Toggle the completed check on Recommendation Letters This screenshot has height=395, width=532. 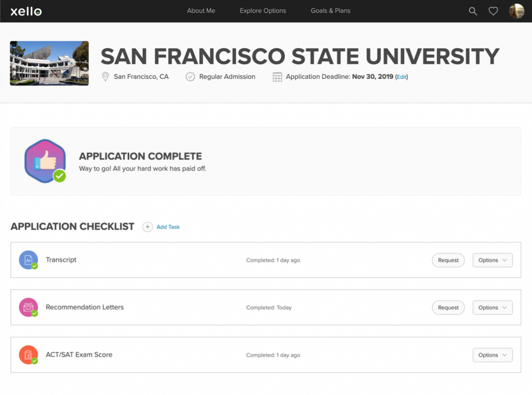(x=35, y=313)
